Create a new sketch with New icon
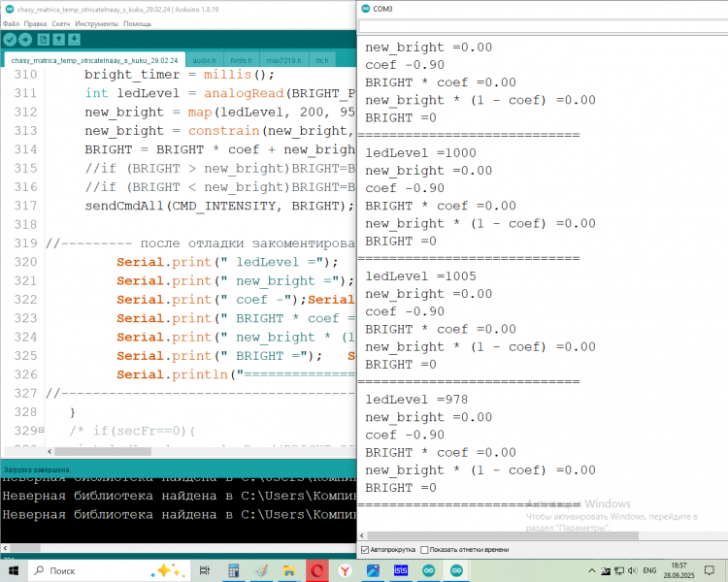The height and width of the screenshot is (582, 728). click(x=44, y=40)
